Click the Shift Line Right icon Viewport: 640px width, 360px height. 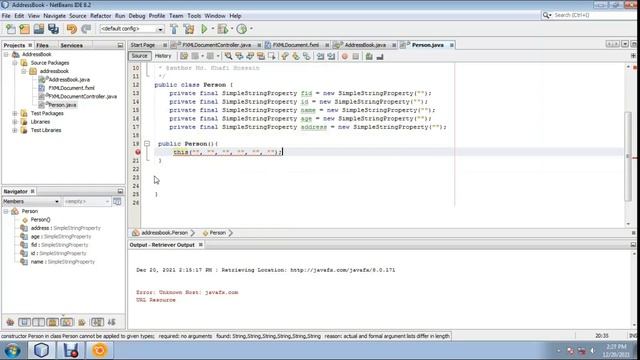tap(331, 56)
